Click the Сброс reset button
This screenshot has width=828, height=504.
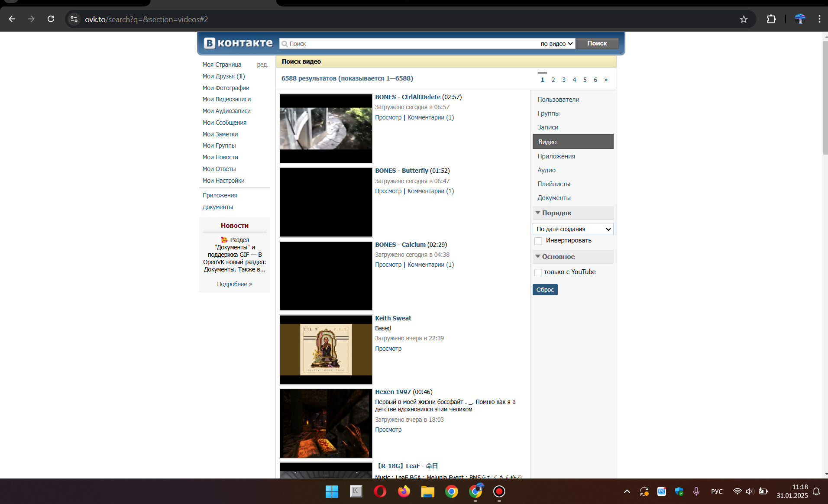pos(545,290)
